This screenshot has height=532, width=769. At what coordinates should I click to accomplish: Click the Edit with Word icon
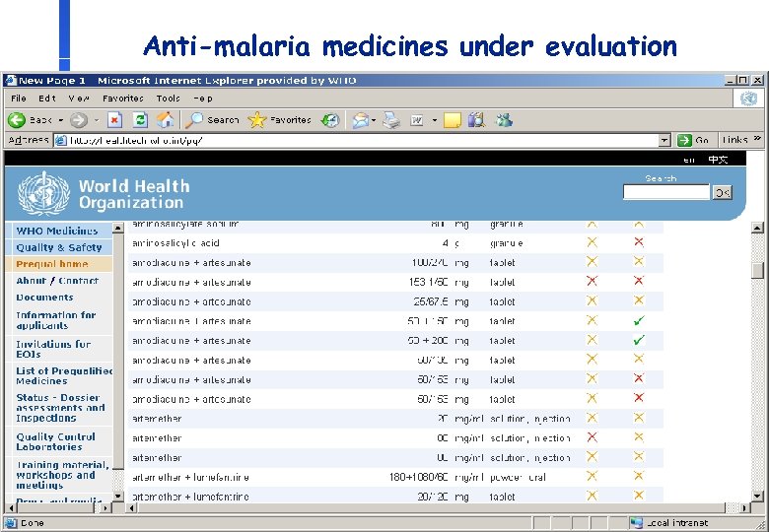(416, 120)
